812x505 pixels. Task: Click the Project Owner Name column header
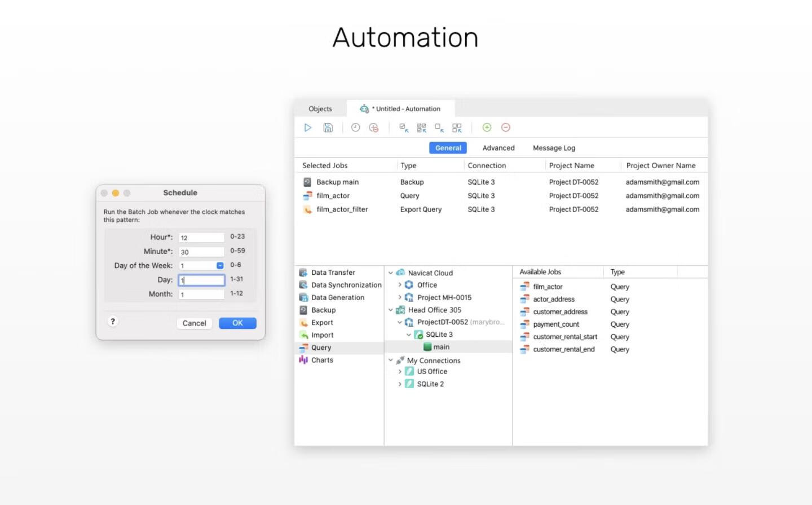coord(660,165)
